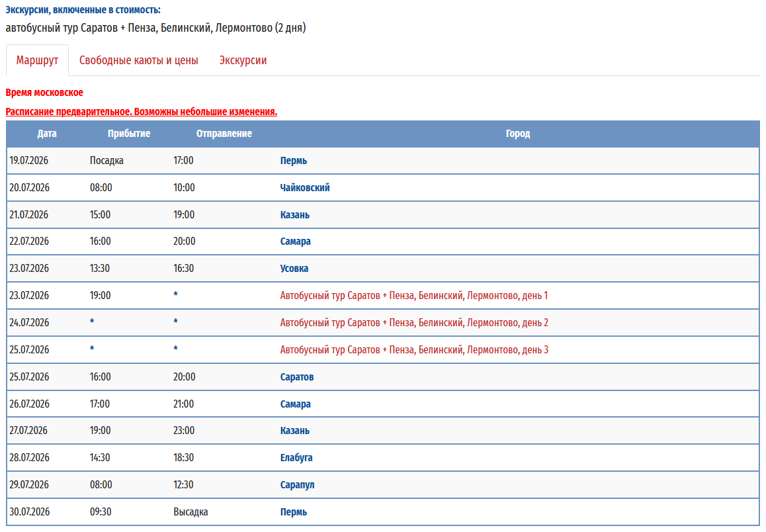Open the Маршрут tab

(x=37, y=60)
